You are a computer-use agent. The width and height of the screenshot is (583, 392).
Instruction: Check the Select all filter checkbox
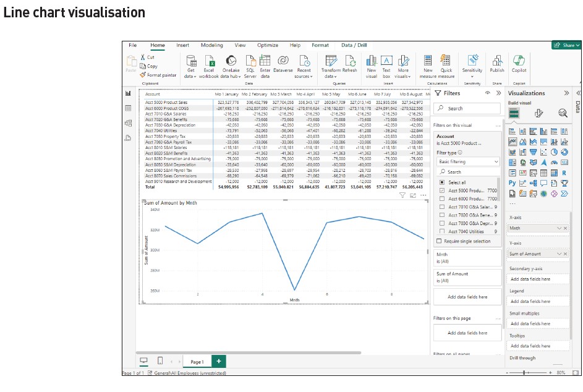point(441,182)
